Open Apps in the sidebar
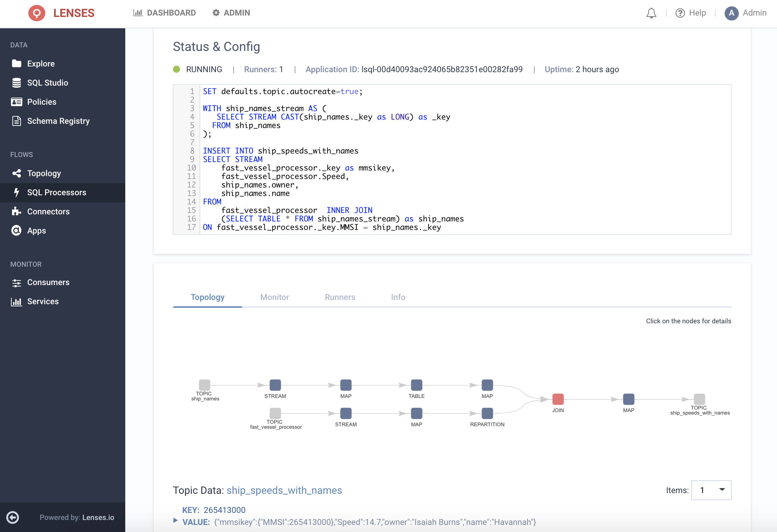The height and width of the screenshot is (532, 777). [63, 231]
